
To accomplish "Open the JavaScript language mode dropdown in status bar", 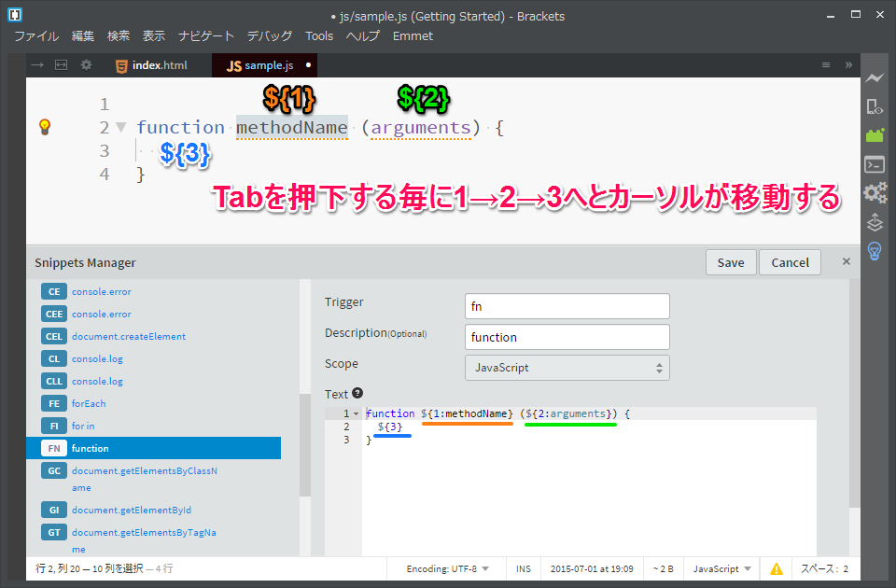I will 721,569.
